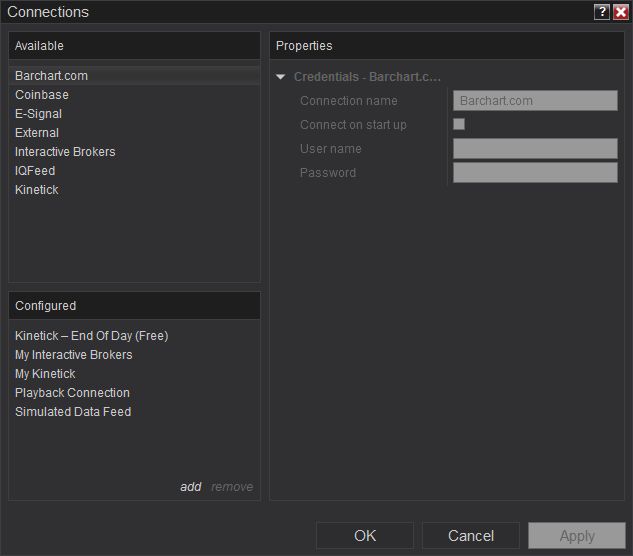
Task: Choose E-Signal in the Available list
Action: (38, 114)
